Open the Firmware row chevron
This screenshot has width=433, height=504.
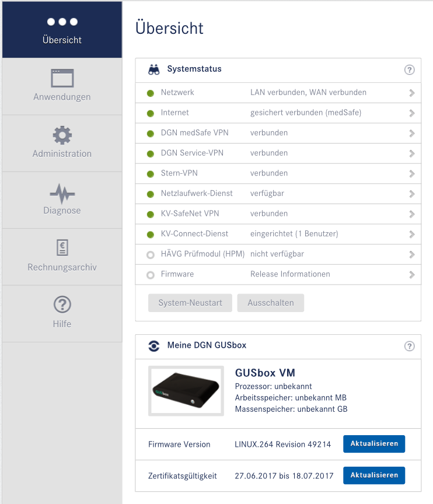pos(412,275)
